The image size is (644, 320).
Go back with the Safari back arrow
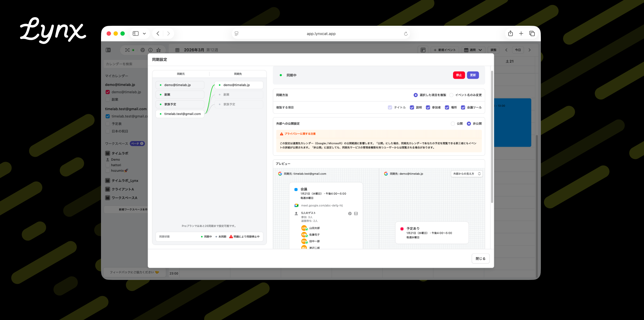click(x=158, y=34)
